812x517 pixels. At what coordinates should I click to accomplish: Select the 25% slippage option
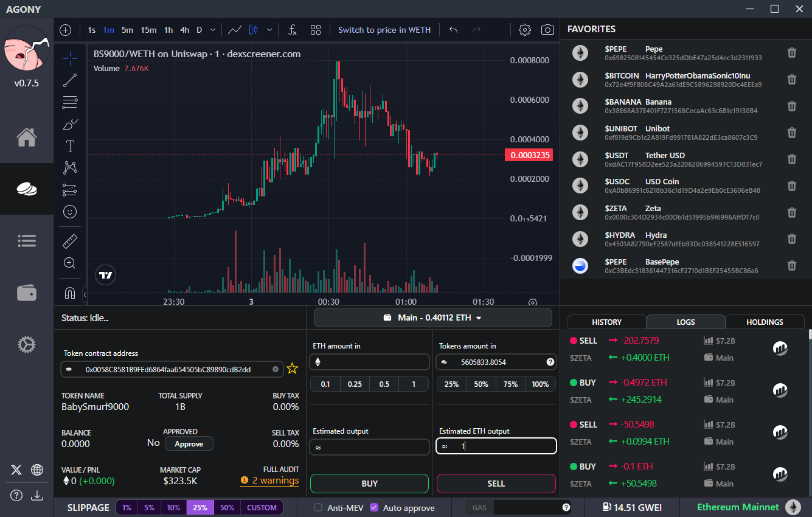tap(200, 507)
